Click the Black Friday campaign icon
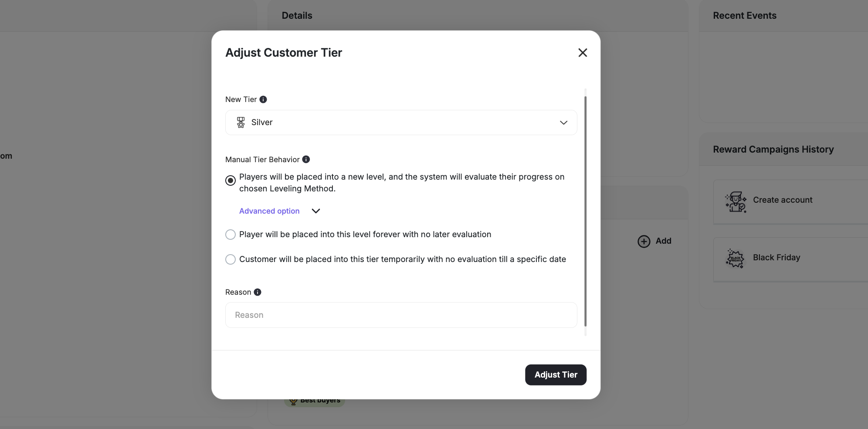 [736, 259]
